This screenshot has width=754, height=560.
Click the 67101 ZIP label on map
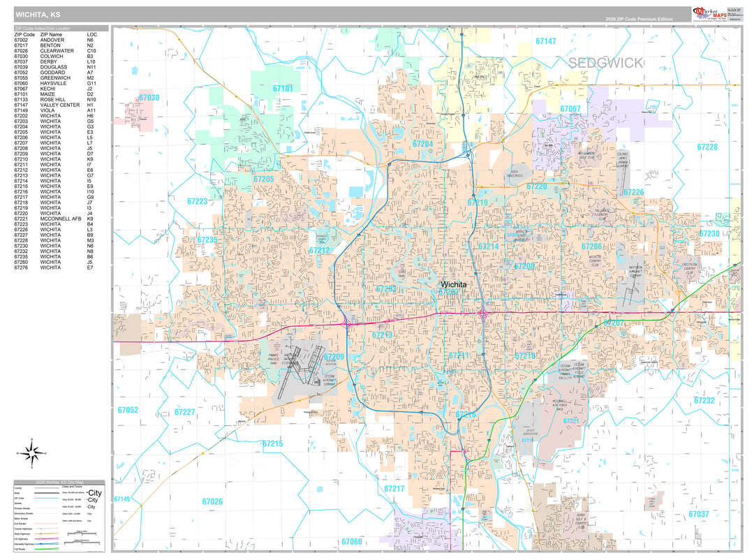pyautogui.click(x=283, y=88)
